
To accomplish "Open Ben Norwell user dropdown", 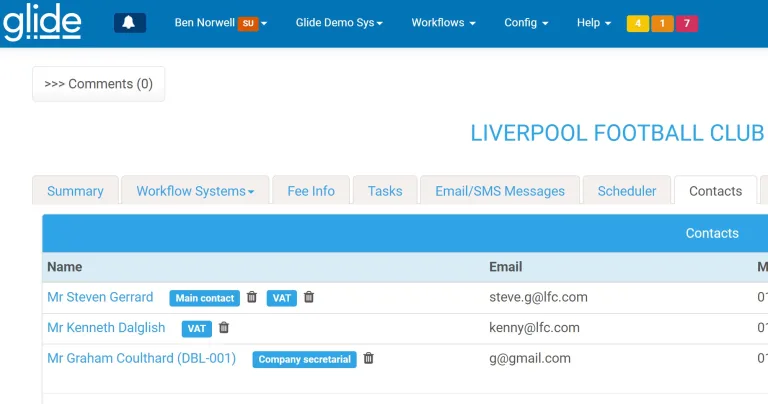I will pyautogui.click(x=221, y=23).
